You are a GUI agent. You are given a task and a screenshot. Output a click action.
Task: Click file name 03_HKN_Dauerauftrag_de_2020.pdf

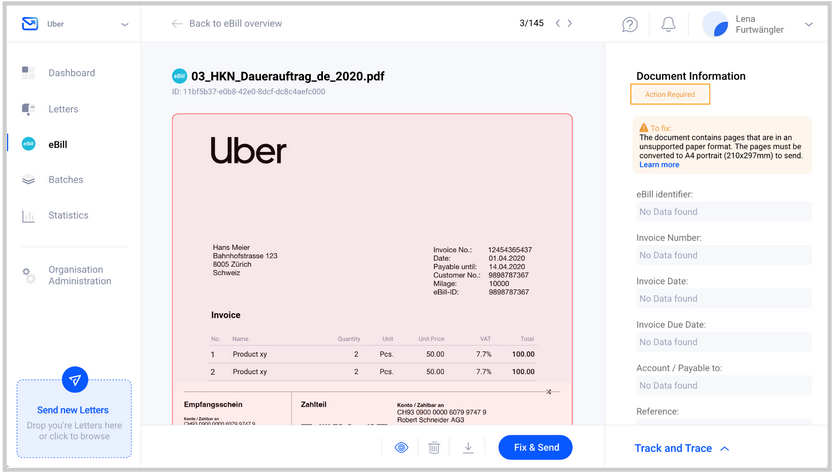[287, 76]
